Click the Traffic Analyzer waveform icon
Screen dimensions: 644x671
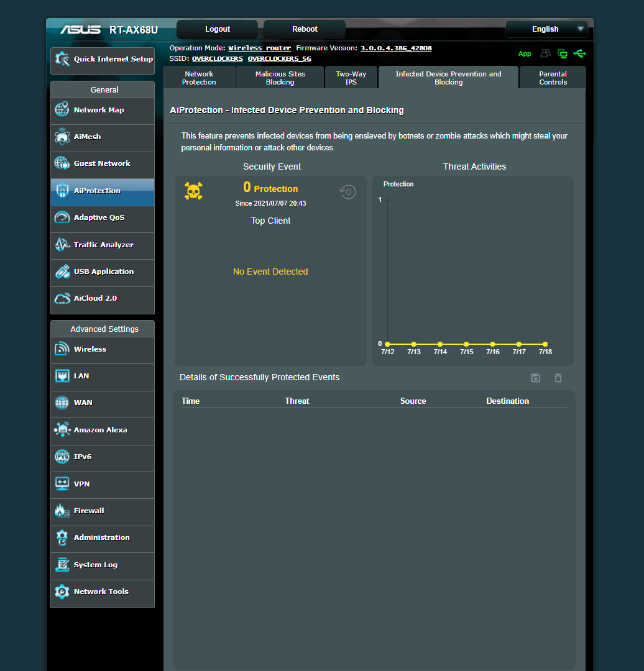62,244
